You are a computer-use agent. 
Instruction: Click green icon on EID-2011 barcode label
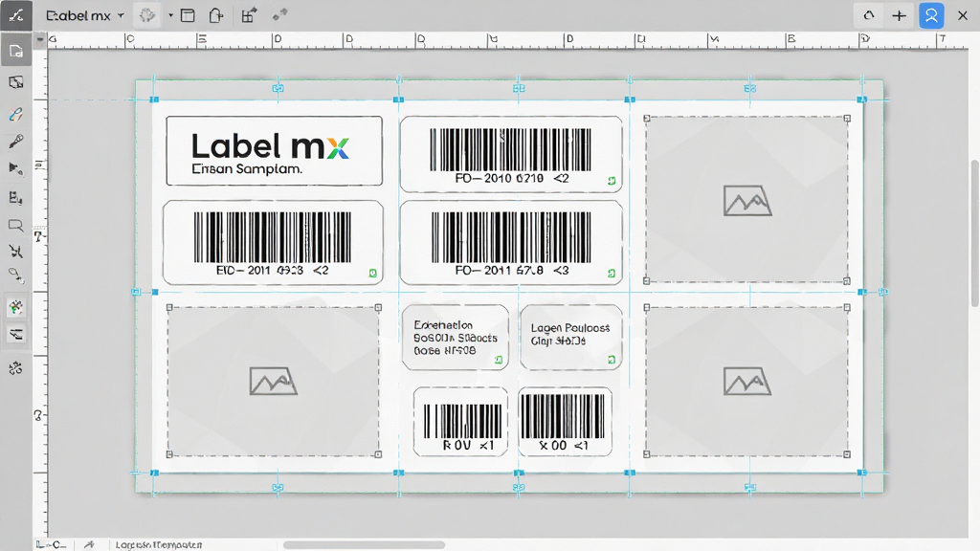[373, 273]
